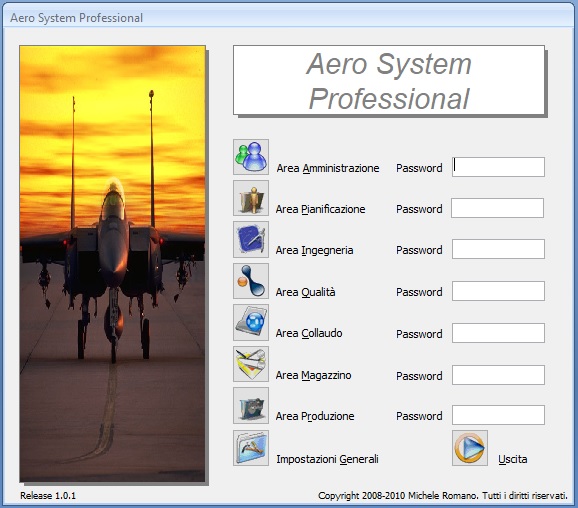The image size is (578, 508).
Task: Launch Area Collaudo via its disk icon
Action: (251, 322)
